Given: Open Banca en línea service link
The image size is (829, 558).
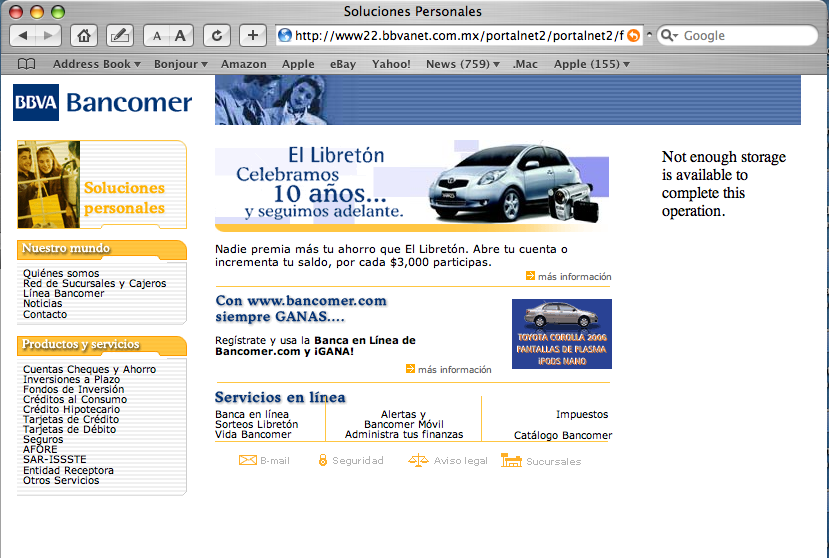Looking at the screenshot, I should tap(252, 414).
